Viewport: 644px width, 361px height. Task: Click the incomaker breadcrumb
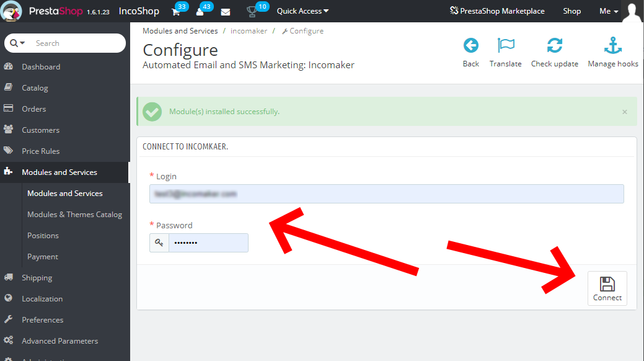pos(249,31)
